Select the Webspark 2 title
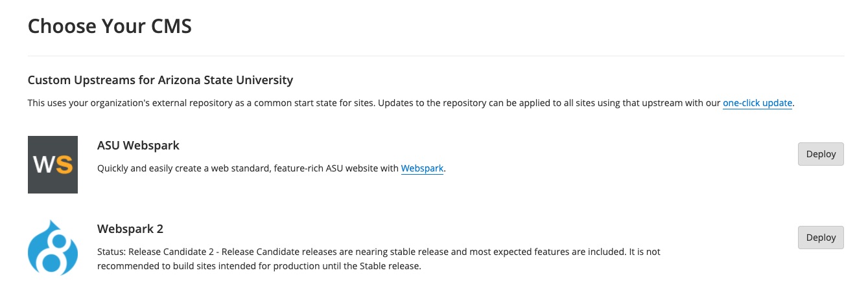Screen dimensions: 868x299 coord(130,228)
